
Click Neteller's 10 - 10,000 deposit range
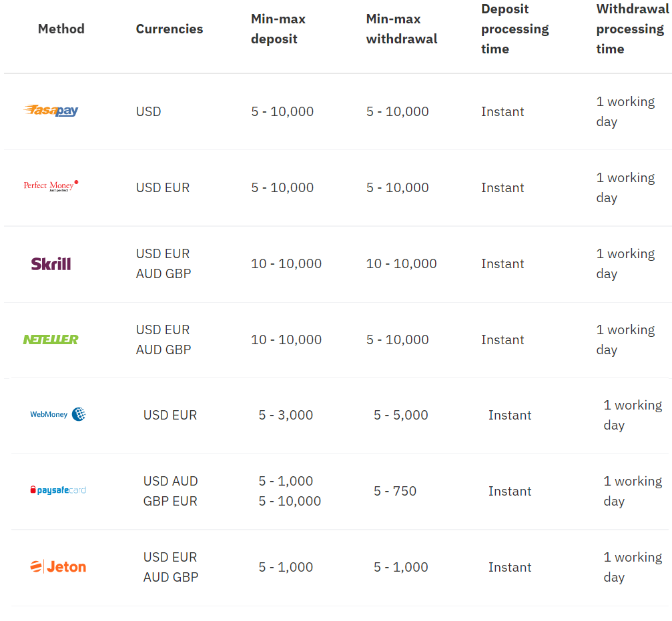coord(286,340)
